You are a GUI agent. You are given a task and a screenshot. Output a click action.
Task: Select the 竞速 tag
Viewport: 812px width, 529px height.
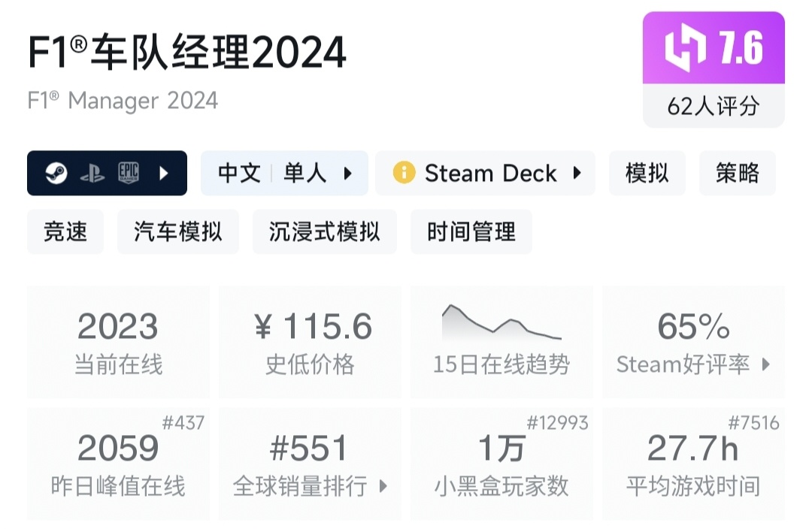[65, 232]
